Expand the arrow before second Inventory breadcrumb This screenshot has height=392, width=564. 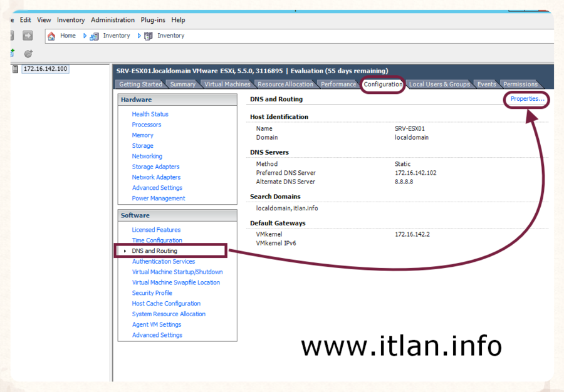(x=139, y=36)
